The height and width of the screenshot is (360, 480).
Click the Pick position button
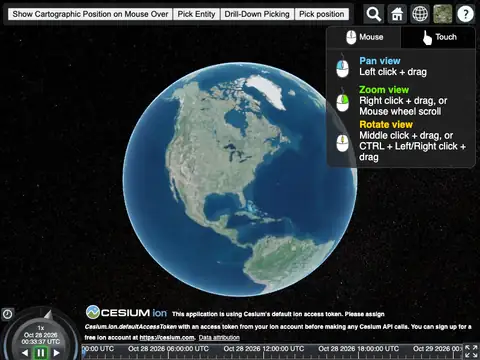(322, 14)
